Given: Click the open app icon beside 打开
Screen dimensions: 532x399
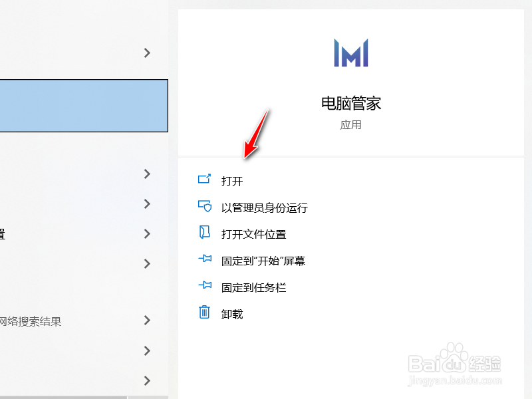Looking at the screenshot, I should tap(204, 179).
